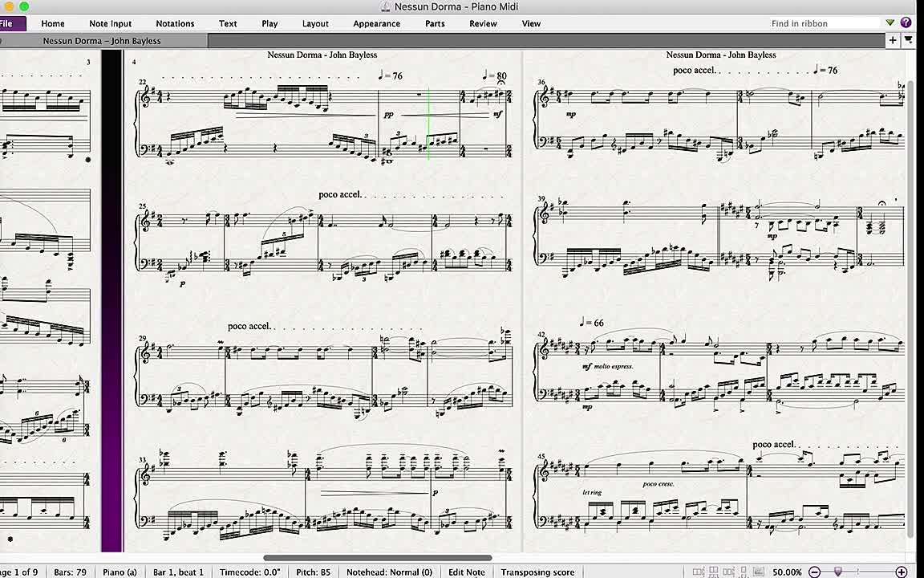Select single pages horizontally view icon

(x=728, y=572)
